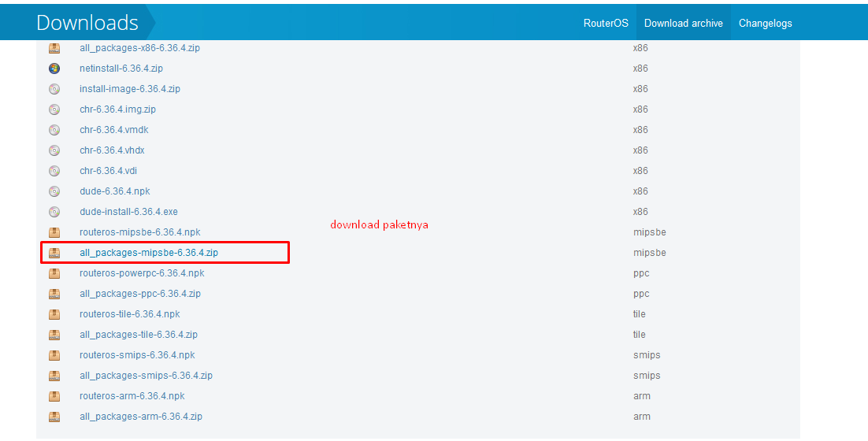868x441 pixels.
Task: Click 'x86' architecture in dude-install row
Action: point(640,212)
